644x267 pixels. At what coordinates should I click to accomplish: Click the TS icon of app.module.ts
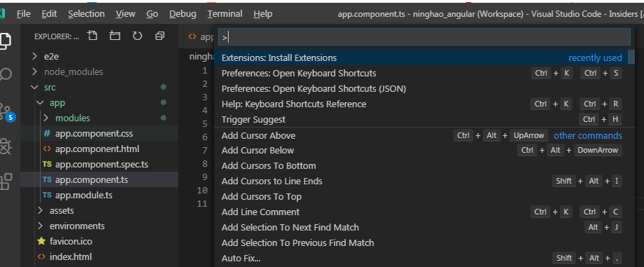(47, 196)
